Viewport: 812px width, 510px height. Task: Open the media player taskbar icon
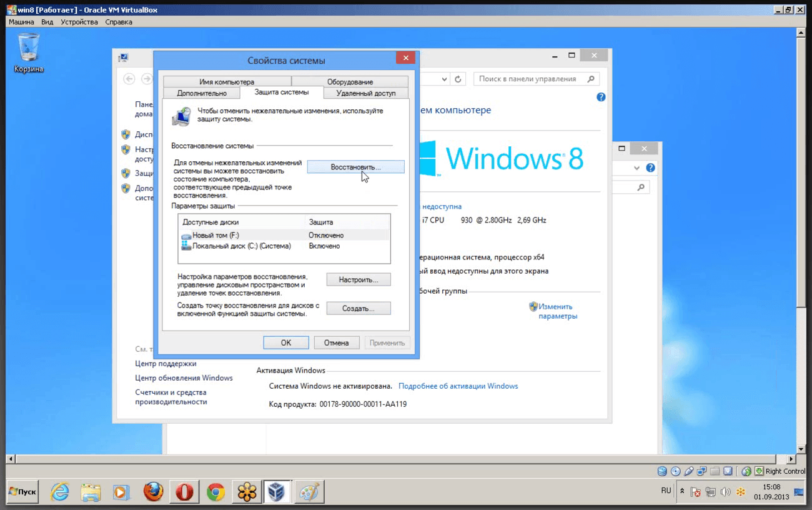click(120, 492)
